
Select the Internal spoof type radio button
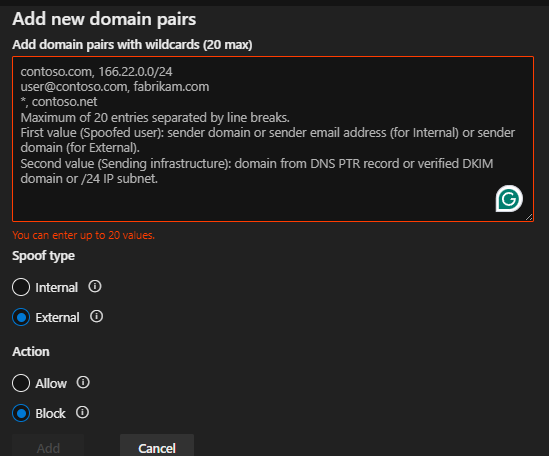tap(21, 287)
